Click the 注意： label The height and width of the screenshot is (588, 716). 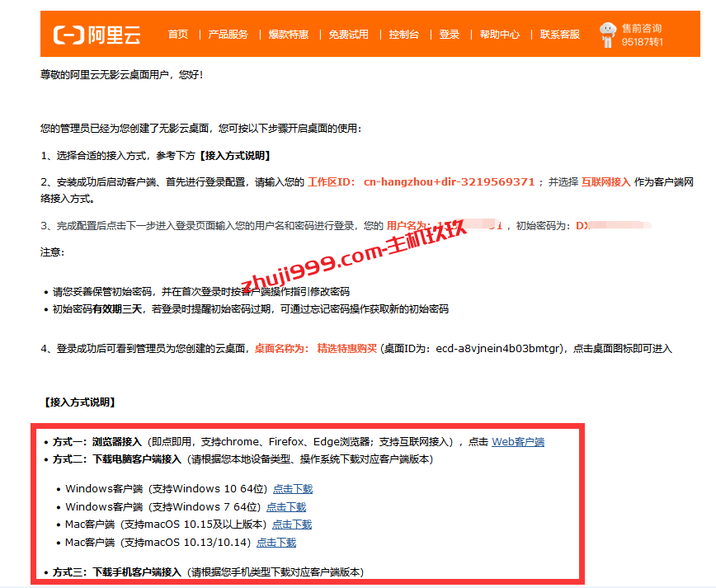(53, 252)
